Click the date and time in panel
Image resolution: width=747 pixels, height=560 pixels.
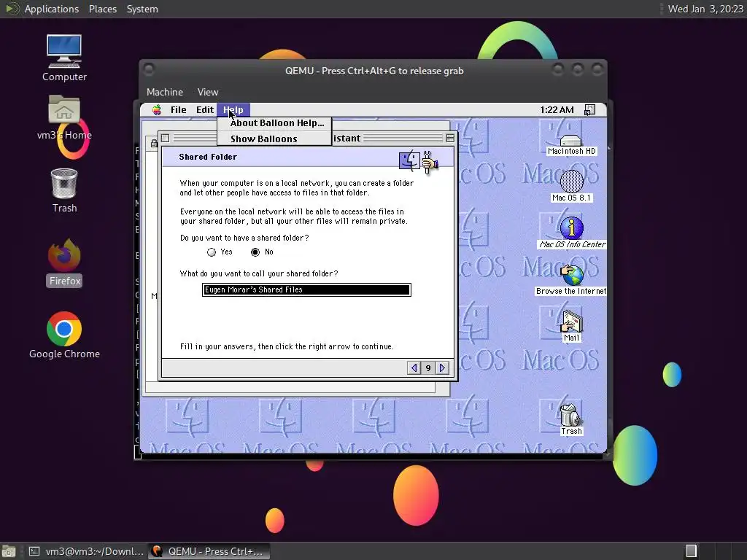click(x=705, y=9)
